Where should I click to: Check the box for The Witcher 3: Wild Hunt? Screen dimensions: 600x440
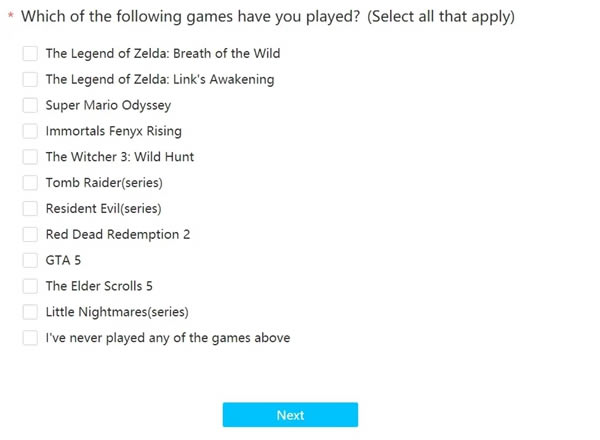pyautogui.click(x=30, y=157)
